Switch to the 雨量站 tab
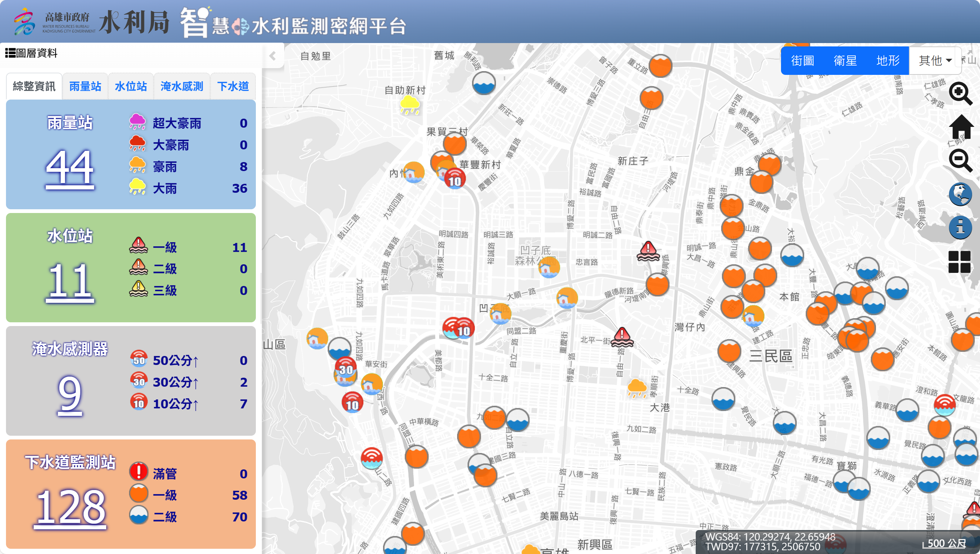The width and height of the screenshot is (980, 554). tap(85, 86)
